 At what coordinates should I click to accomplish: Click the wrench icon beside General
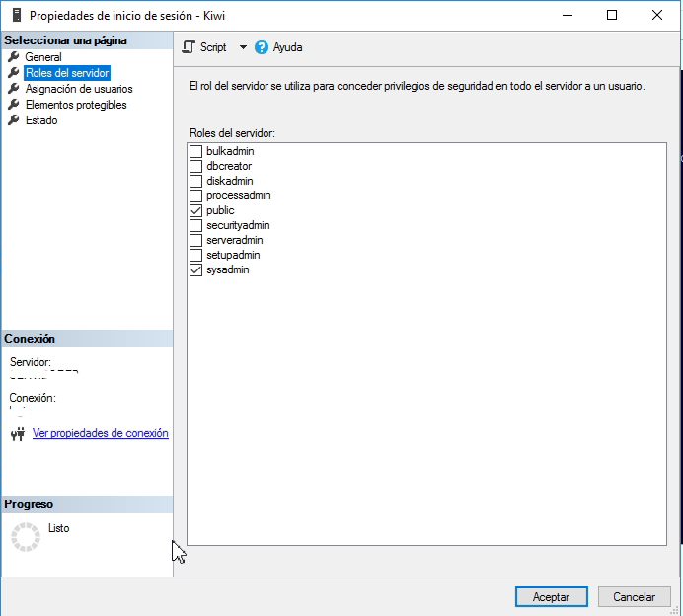[x=14, y=57]
